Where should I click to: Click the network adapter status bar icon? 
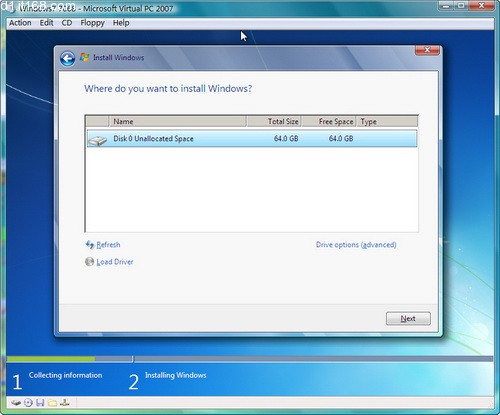click(x=65, y=403)
